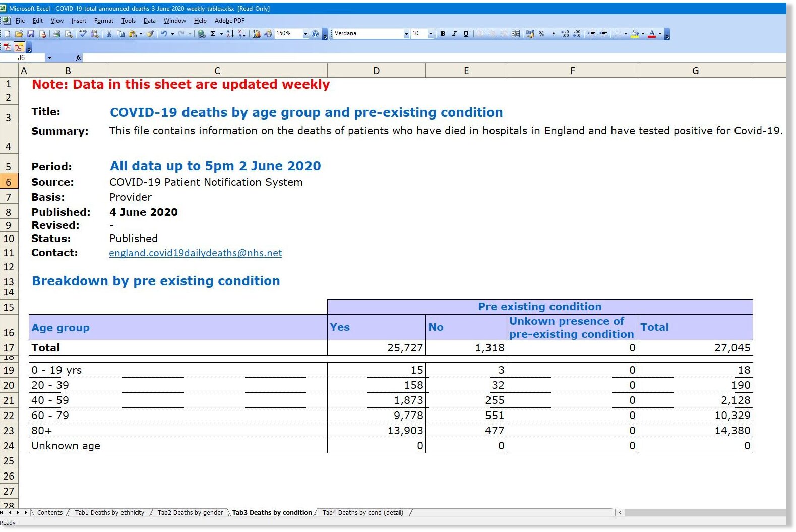Image resolution: width=796 pixels, height=532 pixels.
Task: Apply the yellow Fill Color bucket
Action: point(635,34)
